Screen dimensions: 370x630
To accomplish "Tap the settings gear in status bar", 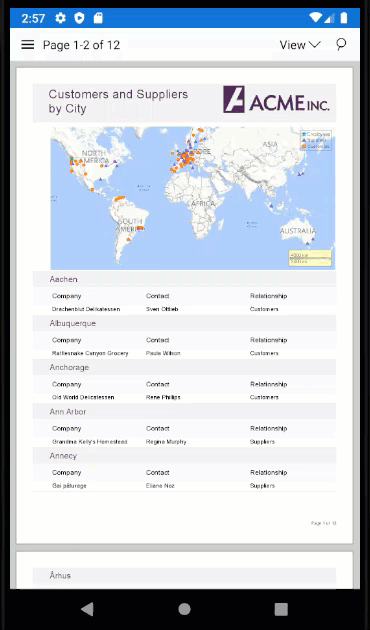I will (x=60, y=18).
